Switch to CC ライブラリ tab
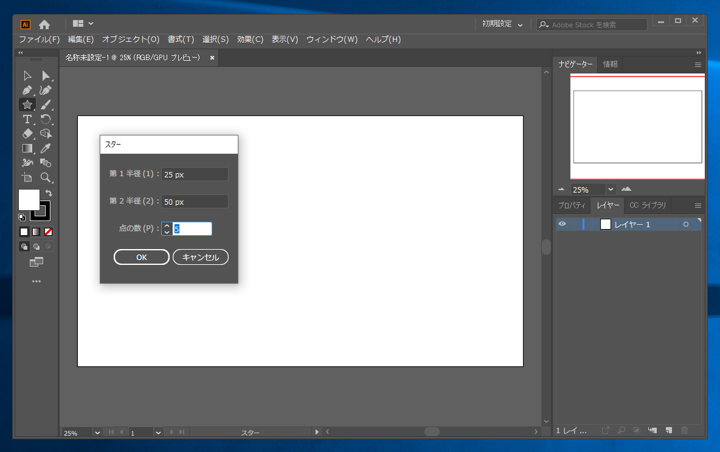 [647, 205]
